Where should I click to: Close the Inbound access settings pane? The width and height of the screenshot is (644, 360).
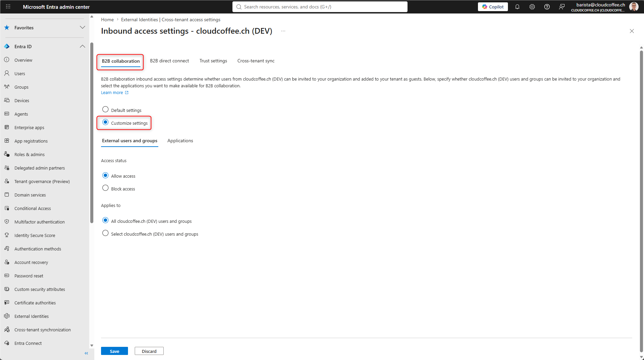(x=632, y=31)
